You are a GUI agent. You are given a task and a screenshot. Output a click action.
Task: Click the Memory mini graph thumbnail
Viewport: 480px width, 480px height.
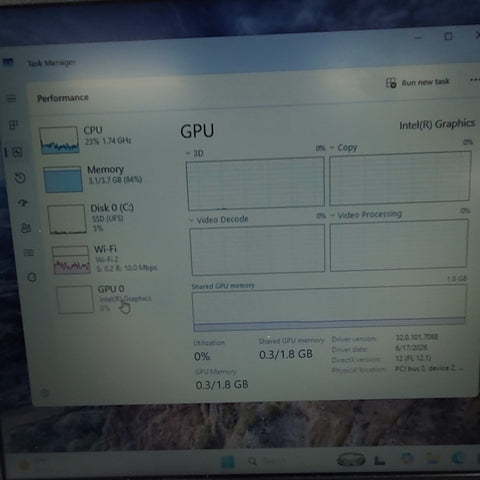[x=63, y=179]
